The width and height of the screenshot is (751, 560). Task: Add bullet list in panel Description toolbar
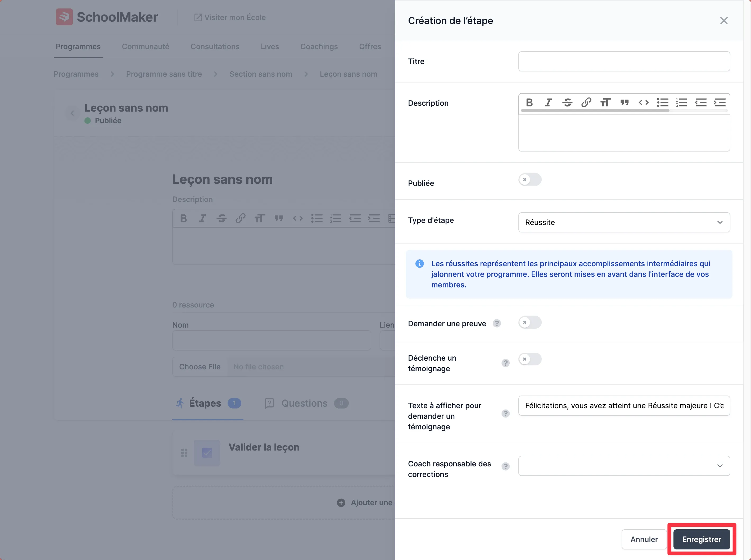pyautogui.click(x=662, y=102)
